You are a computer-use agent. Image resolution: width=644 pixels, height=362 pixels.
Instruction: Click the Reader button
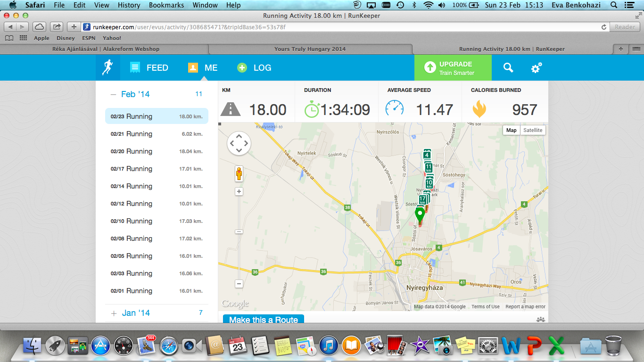pos(625,27)
